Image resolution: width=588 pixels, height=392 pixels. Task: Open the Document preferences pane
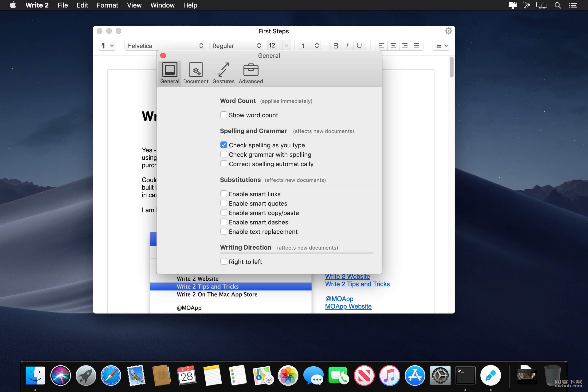[x=196, y=73]
